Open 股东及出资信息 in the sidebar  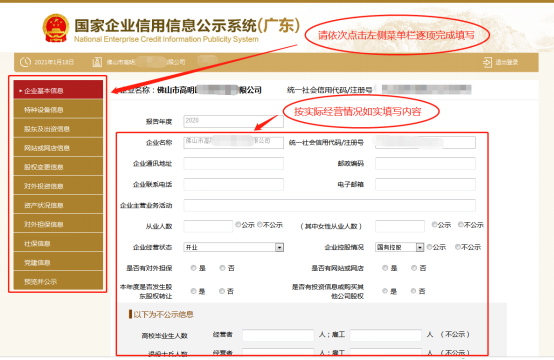point(58,129)
